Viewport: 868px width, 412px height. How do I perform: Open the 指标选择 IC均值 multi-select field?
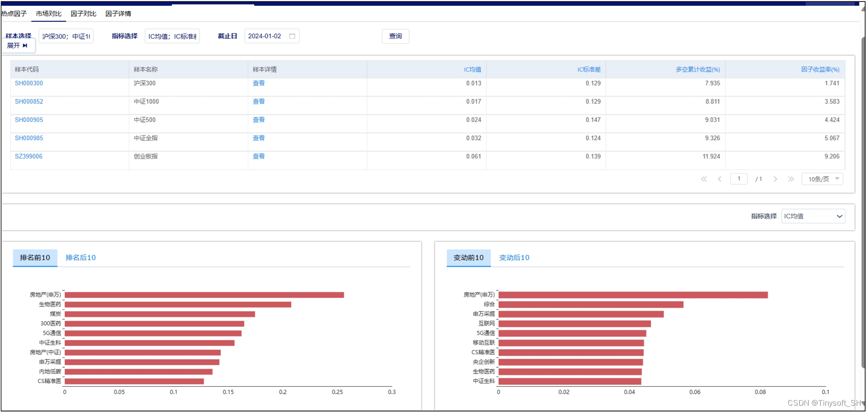(172, 36)
